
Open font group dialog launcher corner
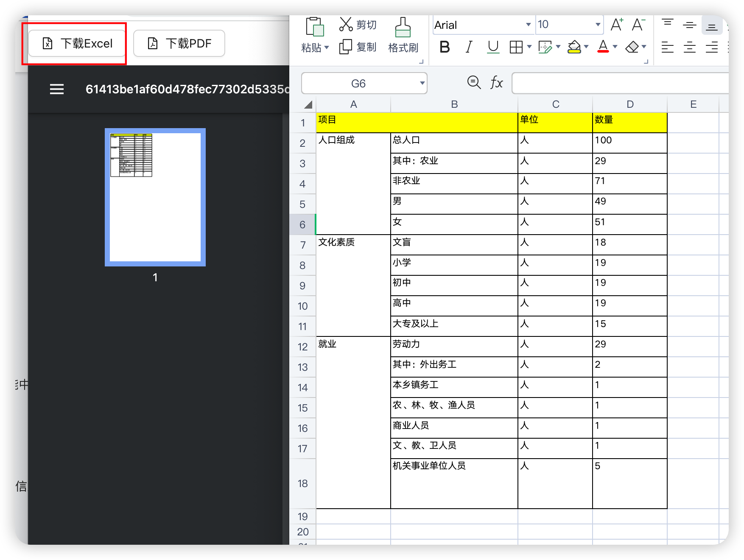646,62
